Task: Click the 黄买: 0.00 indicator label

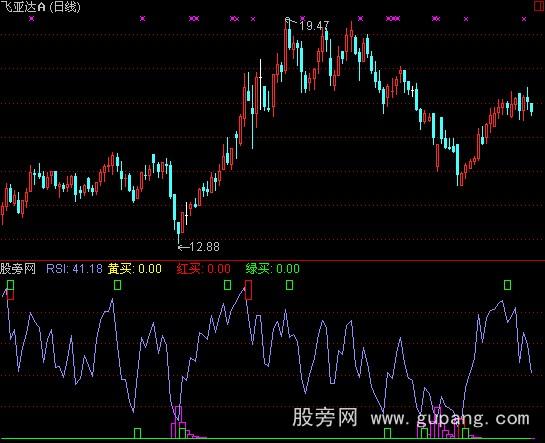Action: coord(135,269)
